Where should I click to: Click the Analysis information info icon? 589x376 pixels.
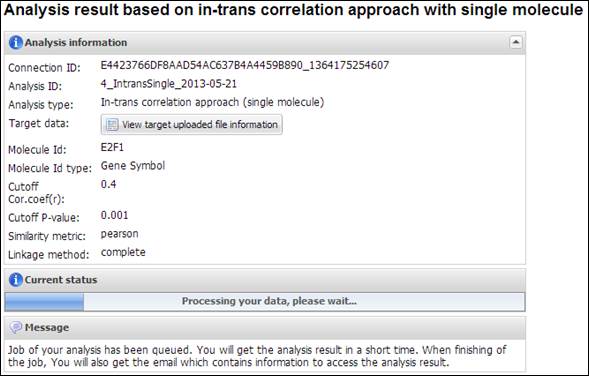pos(15,42)
